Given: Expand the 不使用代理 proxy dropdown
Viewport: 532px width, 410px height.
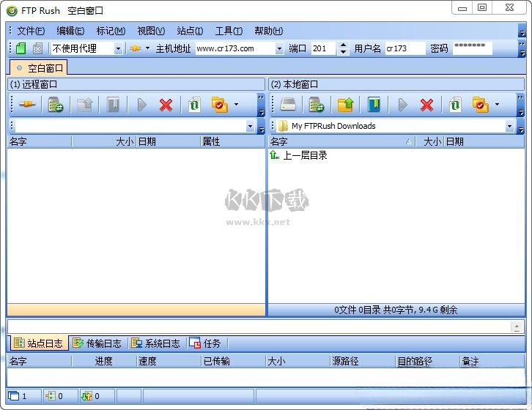Looking at the screenshot, I should [118, 49].
